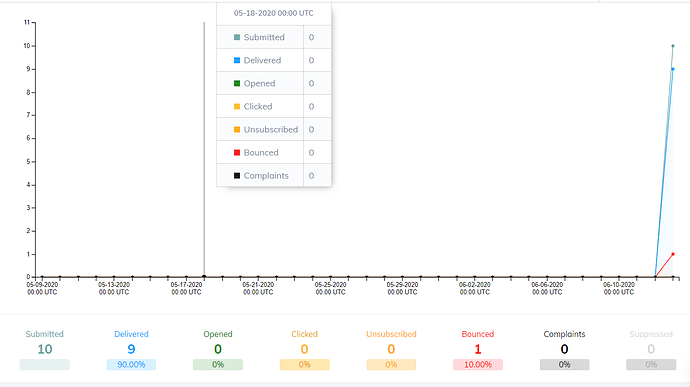The width and height of the screenshot is (690, 387).
Task: Click the Opened green color square in tooltip
Action: (x=237, y=84)
